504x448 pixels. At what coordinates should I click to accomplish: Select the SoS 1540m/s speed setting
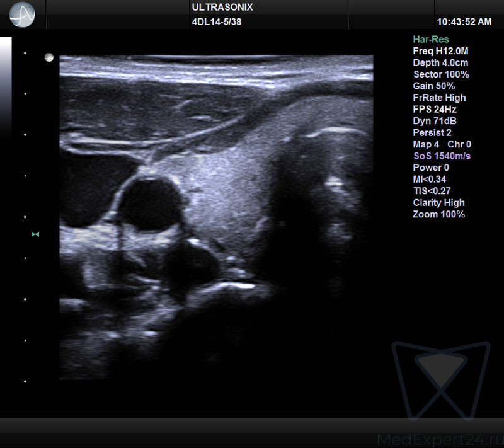point(442,156)
